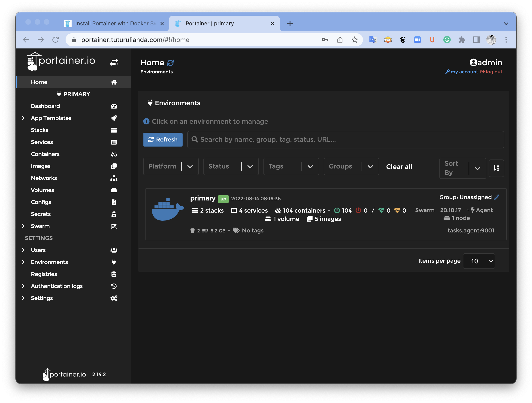This screenshot has width=532, height=403.
Task: Click the blue Refresh button
Action: tap(163, 140)
